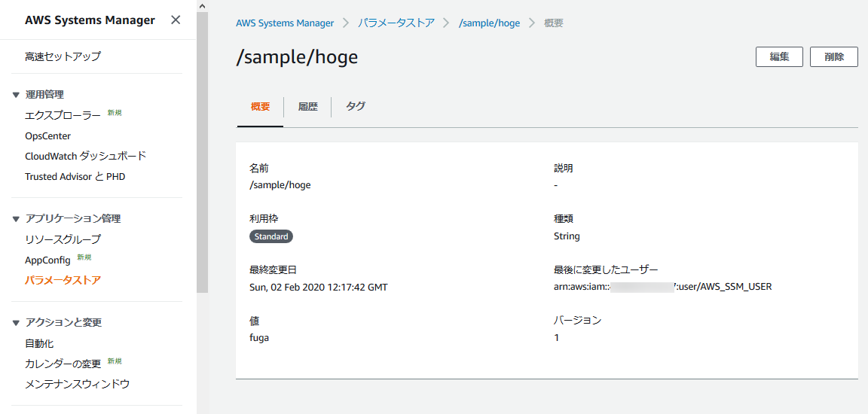Click the type value String
Viewport: 868px width, 414px height.
click(567, 236)
